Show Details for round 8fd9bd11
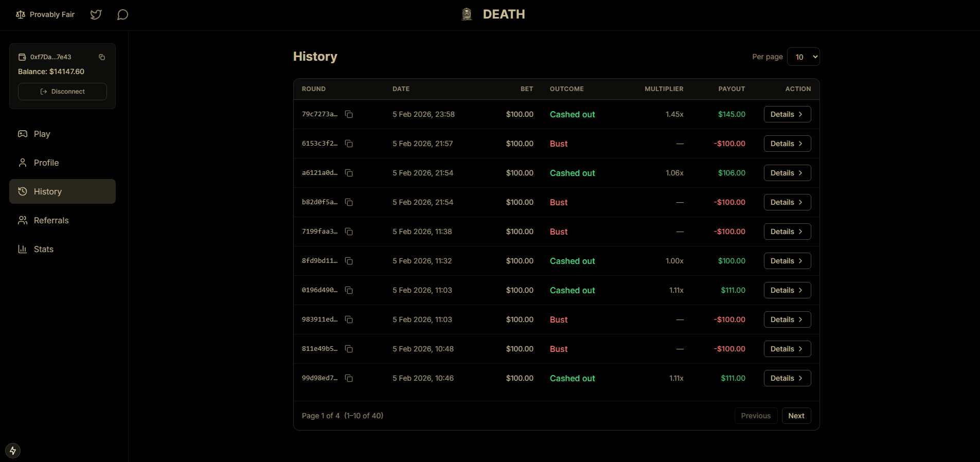The width and height of the screenshot is (980, 462). [x=787, y=261]
